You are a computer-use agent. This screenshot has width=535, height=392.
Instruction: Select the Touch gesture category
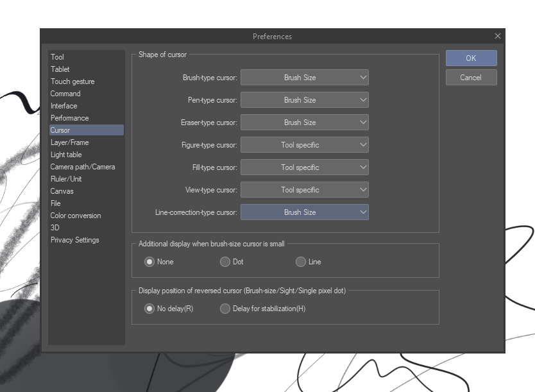72,81
